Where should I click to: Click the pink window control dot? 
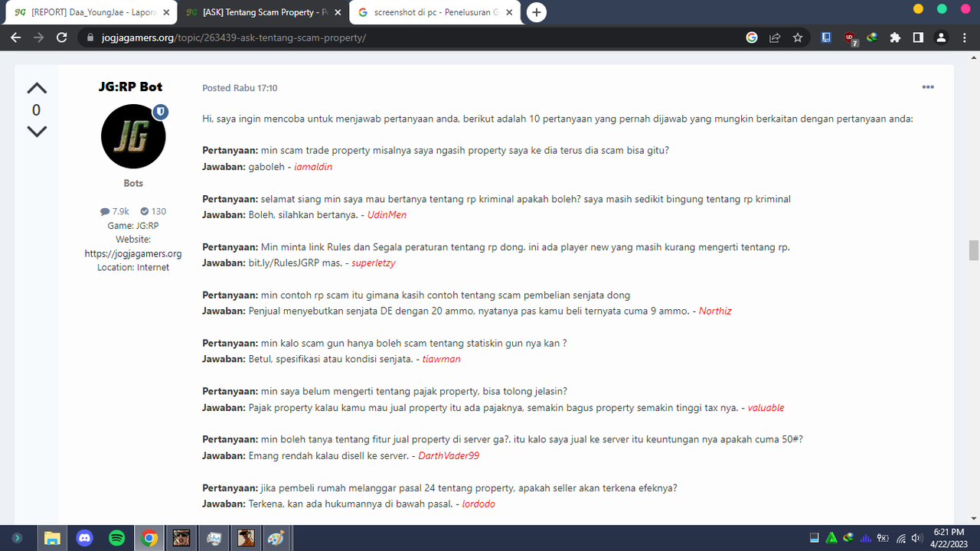click(x=965, y=9)
